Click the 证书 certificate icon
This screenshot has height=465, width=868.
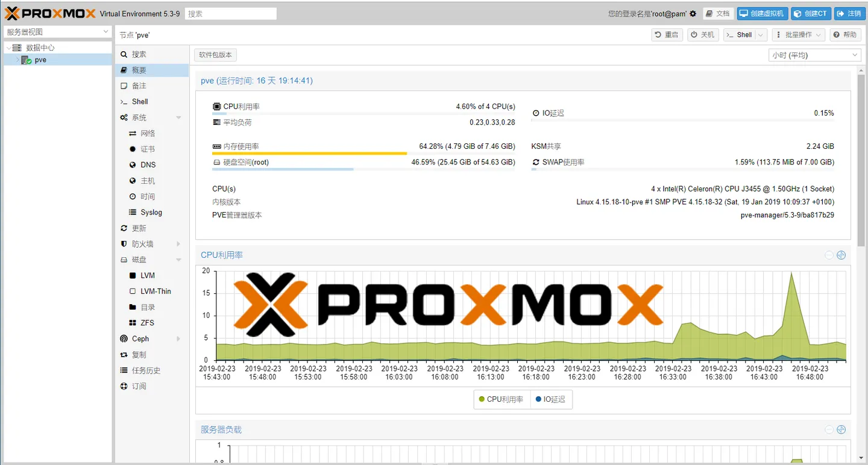tap(133, 149)
